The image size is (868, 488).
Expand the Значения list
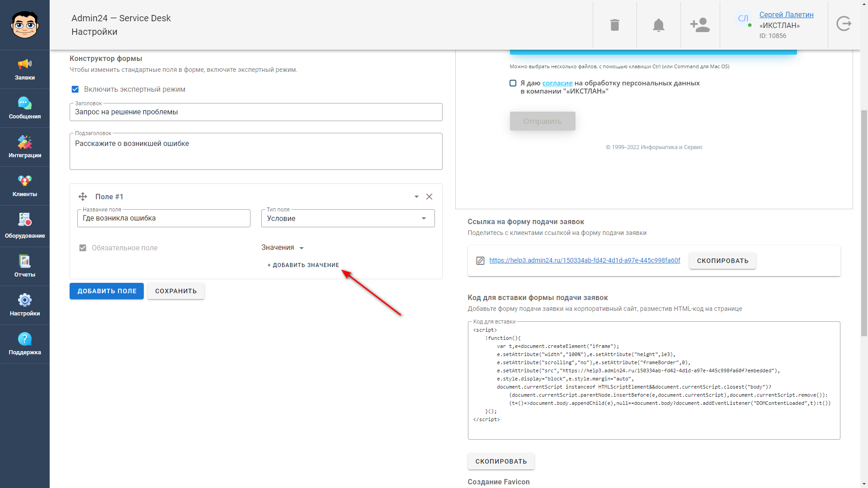coord(283,248)
